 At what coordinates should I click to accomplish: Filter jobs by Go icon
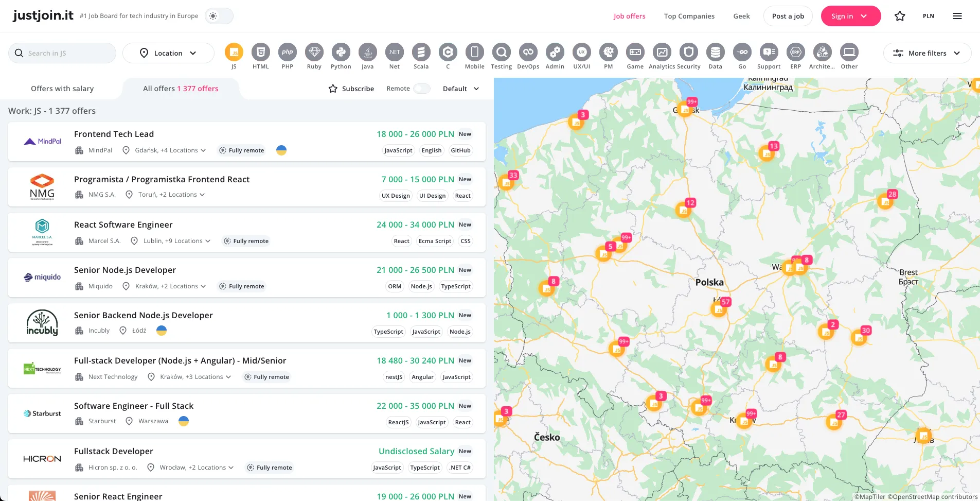pos(742,52)
